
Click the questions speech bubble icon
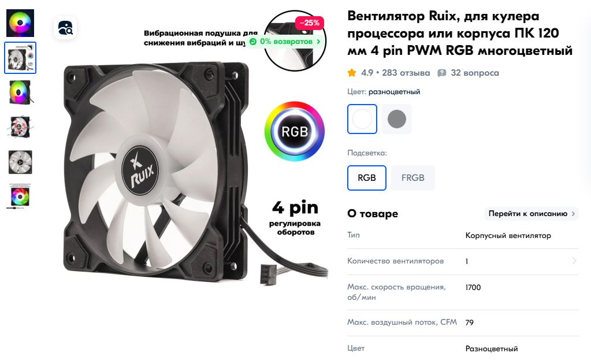442,73
